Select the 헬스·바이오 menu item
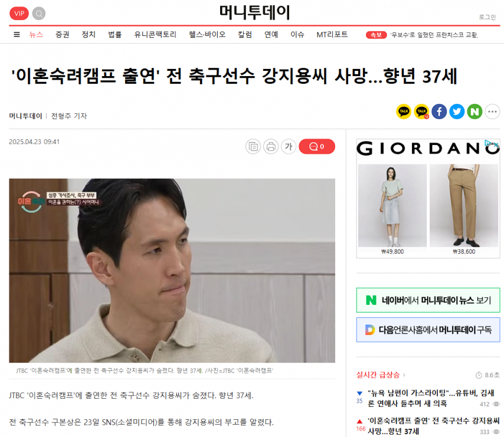This screenshot has width=504, height=437. tap(207, 34)
